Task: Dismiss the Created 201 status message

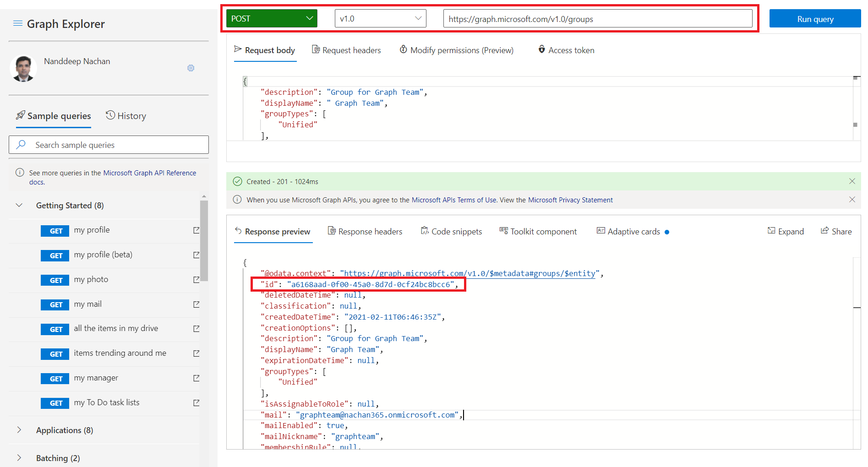Action: [x=852, y=181]
